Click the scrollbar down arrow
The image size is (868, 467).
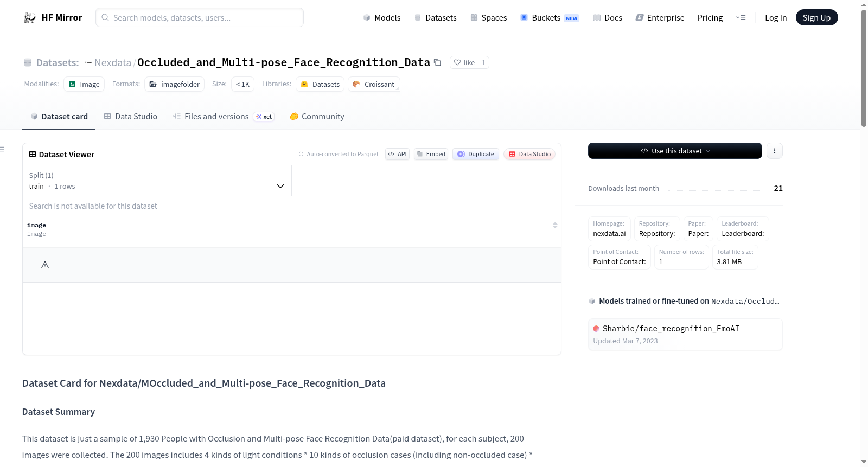click(864, 462)
